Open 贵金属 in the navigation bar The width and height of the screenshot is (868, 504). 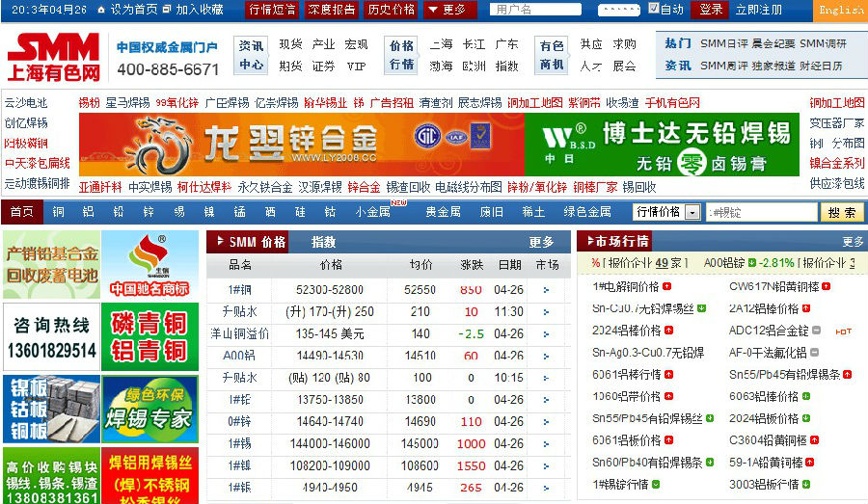[443, 212]
